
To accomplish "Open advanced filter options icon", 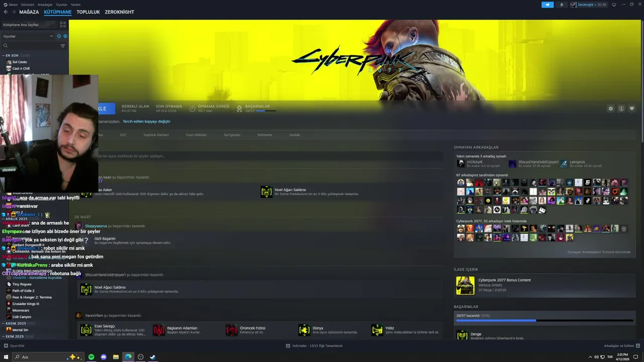I will pyautogui.click(x=63, y=46).
